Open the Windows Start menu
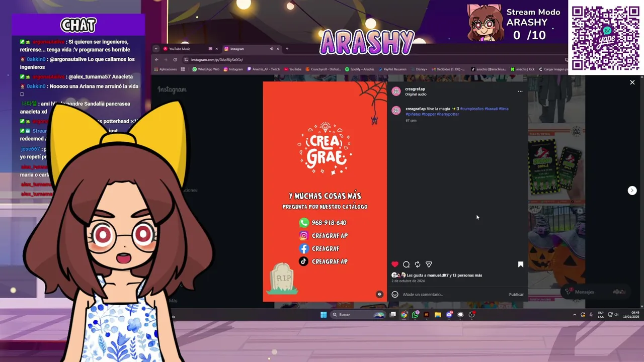Image resolution: width=644 pixels, height=362 pixels. point(324,315)
